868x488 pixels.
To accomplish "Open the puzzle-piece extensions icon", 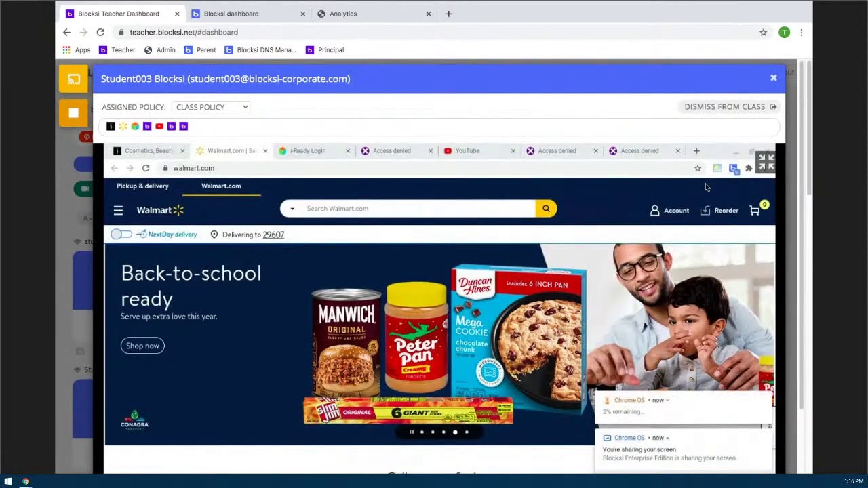I will pyautogui.click(x=749, y=168).
